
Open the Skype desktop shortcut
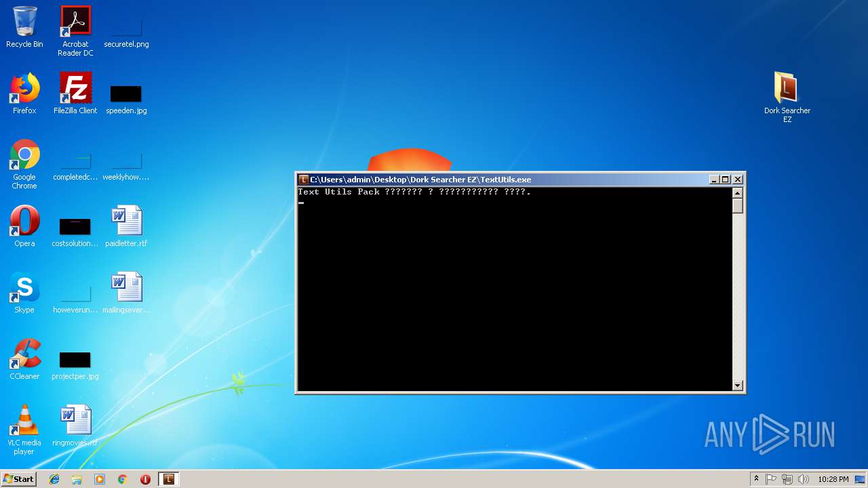(24, 293)
